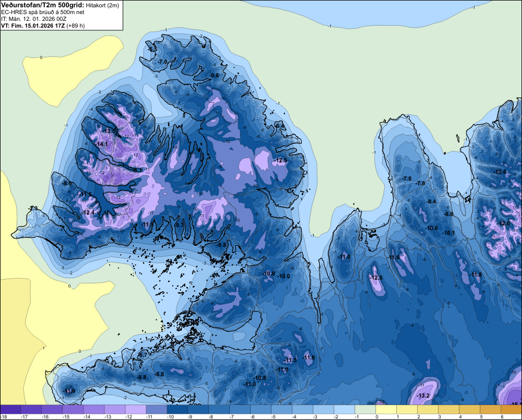522x420 pixels.
Task: Pick the legend swatch above the -7 label
Action: (240, 410)
